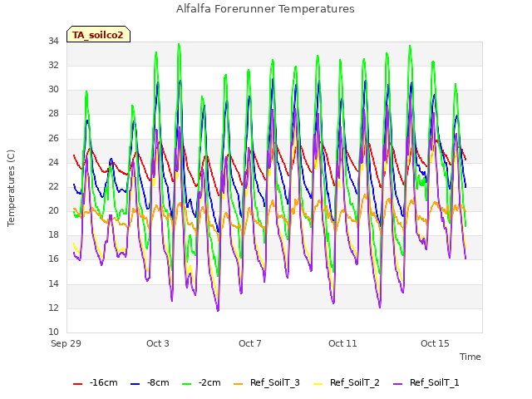Toggle the Ref_SoilT_1 legend entry
The width and height of the screenshot is (532, 399).
[x=426, y=382]
